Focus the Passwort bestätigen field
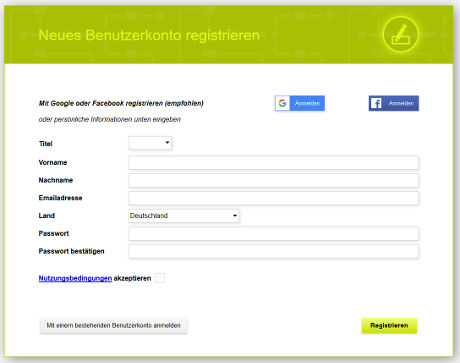Viewport: 460px width, 363px height. [273, 251]
